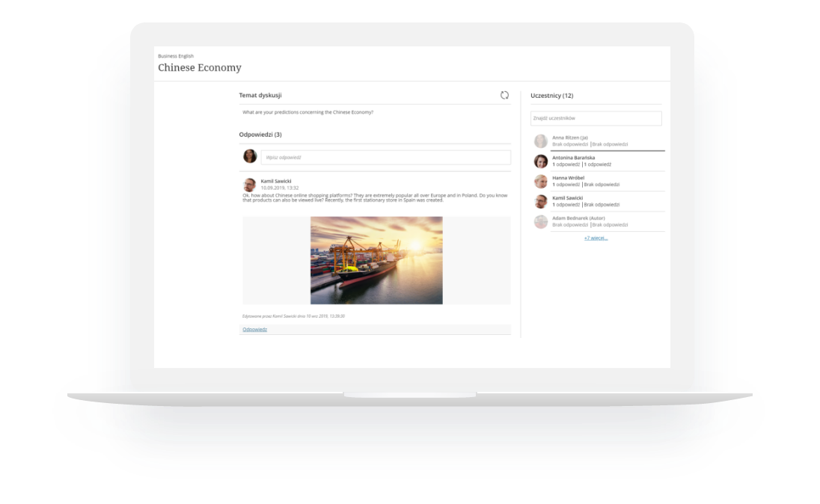Screen dimensions: 820x504
Task: Click Kamil Sawicki's avatar in participants list
Action: [540, 201]
